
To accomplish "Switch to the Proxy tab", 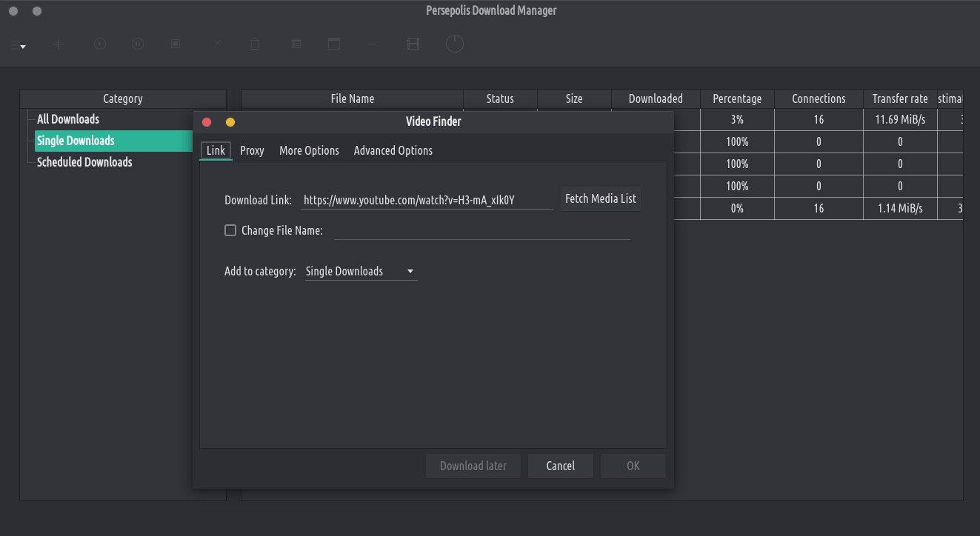I will [x=252, y=150].
